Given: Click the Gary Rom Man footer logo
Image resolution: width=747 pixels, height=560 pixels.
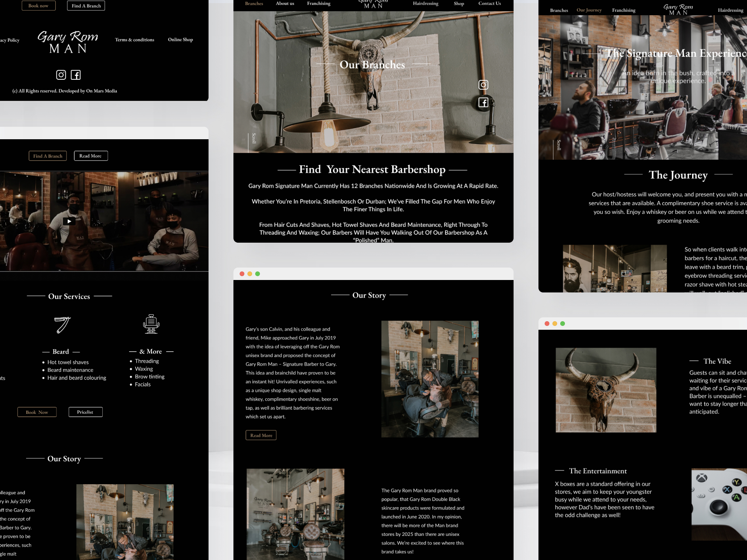Looking at the screenshot, I should coord(68,42).
